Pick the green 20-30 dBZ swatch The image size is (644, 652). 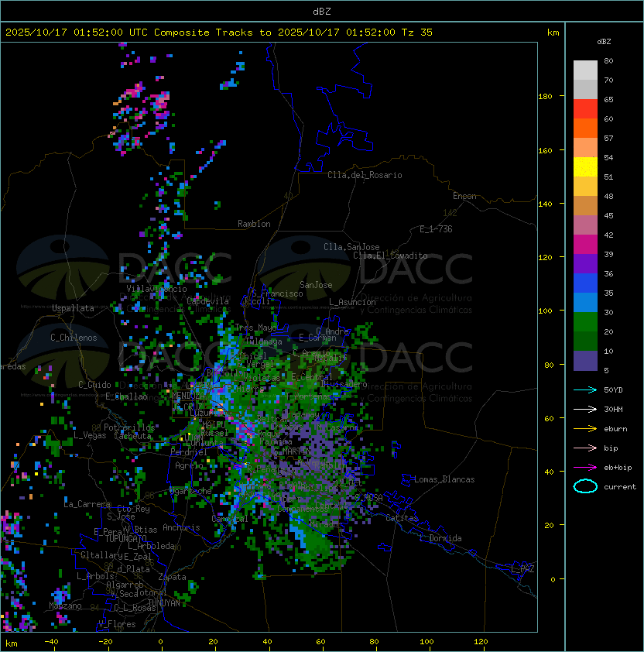[585, 322]
